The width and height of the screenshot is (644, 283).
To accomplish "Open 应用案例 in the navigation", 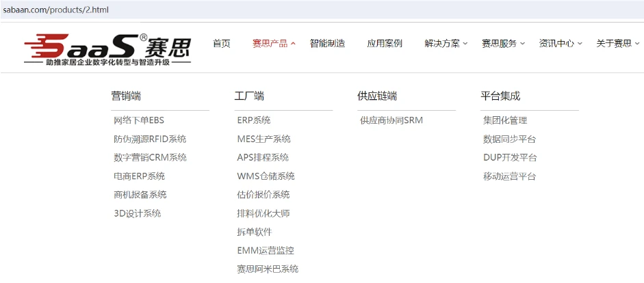I will [x=385, y=44].
